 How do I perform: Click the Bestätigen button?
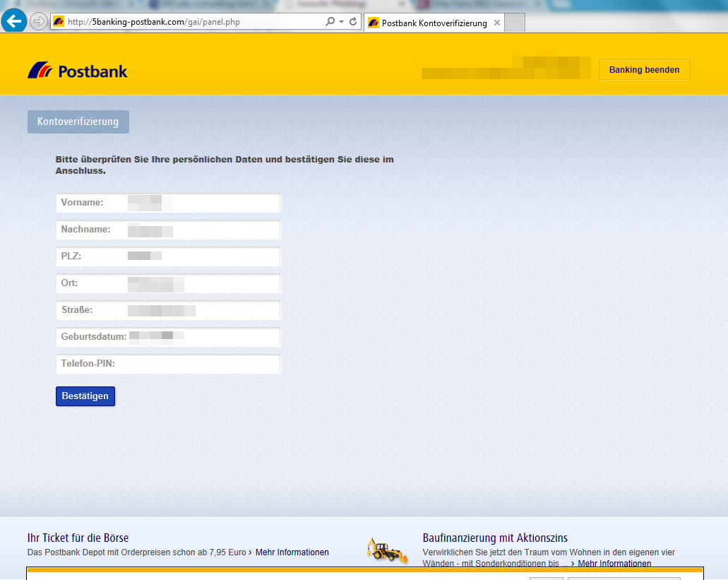click(x=85, y=396)
